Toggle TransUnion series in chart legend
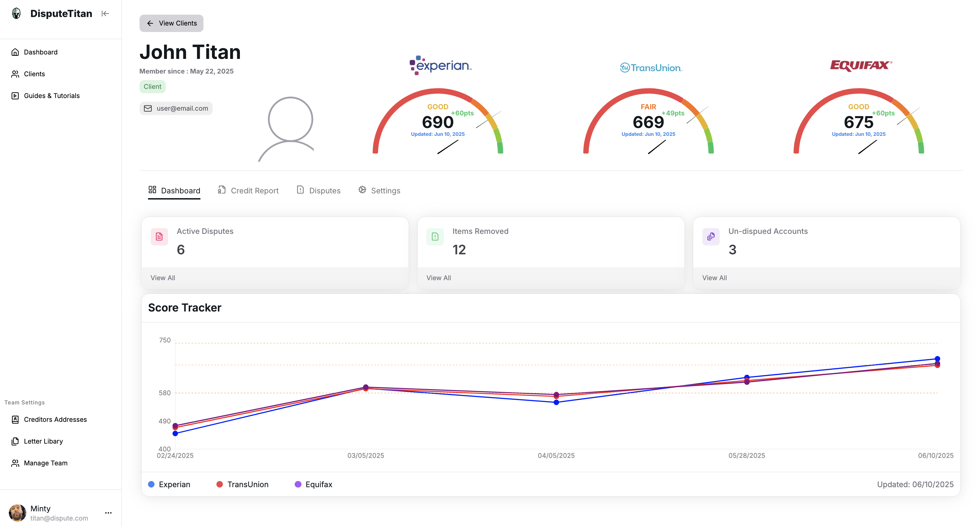This screenshot has height=527, width=980. point(242,484)
